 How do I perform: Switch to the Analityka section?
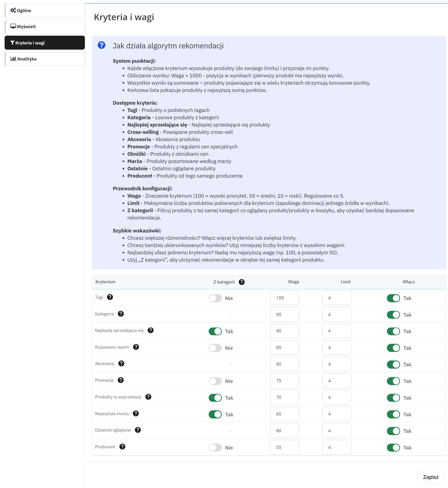[x=27, y=59]
